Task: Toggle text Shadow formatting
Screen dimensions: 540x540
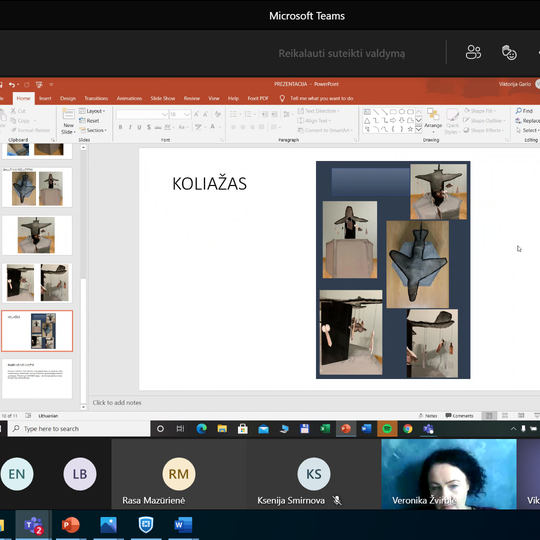Action: tap(148, 127)
